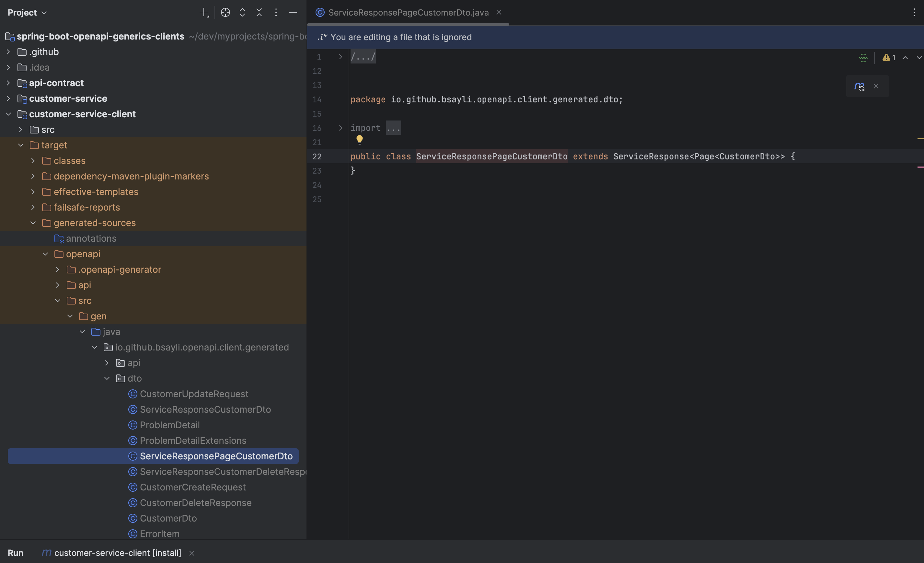924x563 pixels.
Task: Click the select opened file crosshair icon
Action: pyautogui.click(x=225, y=12)
